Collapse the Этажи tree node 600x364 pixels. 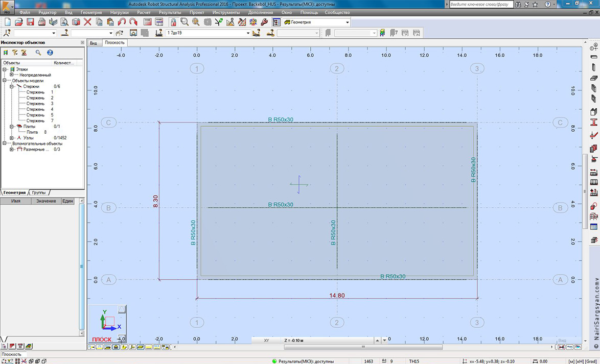pyautogui.click(x=5, y=69)
